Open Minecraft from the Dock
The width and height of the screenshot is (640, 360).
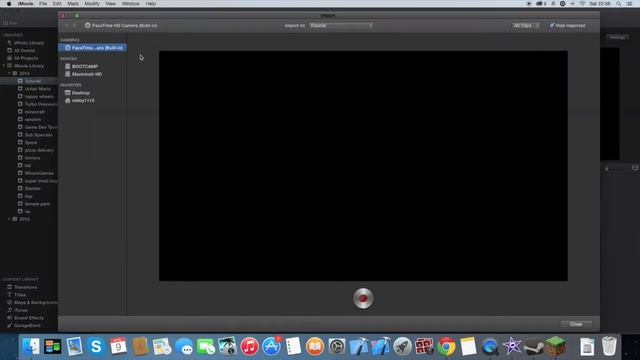(556, 347)
